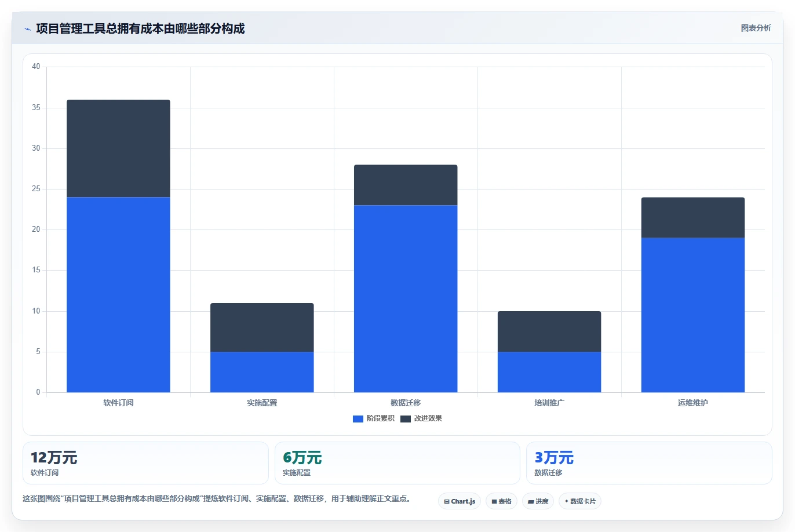Image resolution: width=795 pixels, height=532 pixels.
Task: Click the dark segment of 数据迁移 bar
Action: tap(406, 185)
